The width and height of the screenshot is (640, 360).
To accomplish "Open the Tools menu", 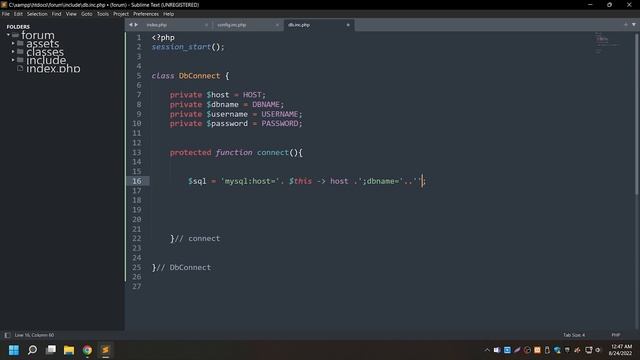I will (x=102, y=14).
